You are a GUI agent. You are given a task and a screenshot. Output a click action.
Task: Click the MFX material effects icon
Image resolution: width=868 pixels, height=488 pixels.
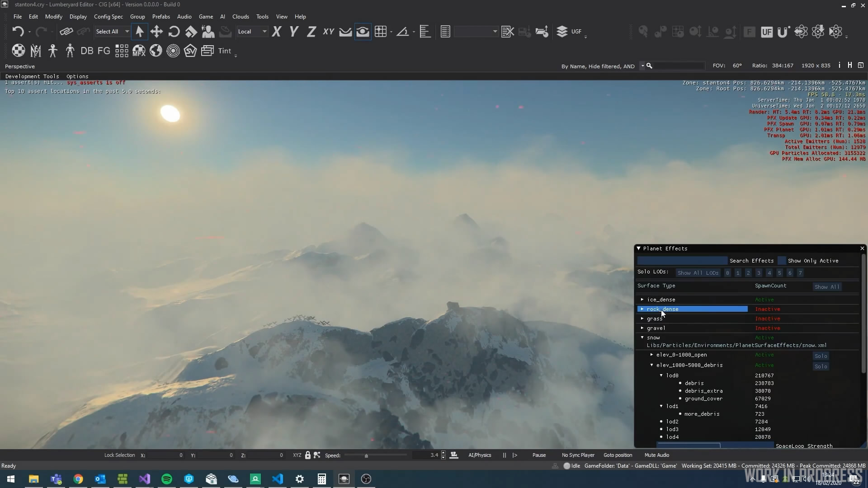pos(139,51)
